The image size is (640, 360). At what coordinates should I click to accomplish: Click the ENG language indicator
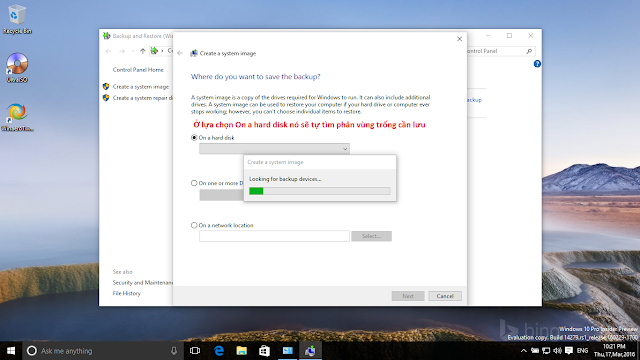click(x=582, y=351)
